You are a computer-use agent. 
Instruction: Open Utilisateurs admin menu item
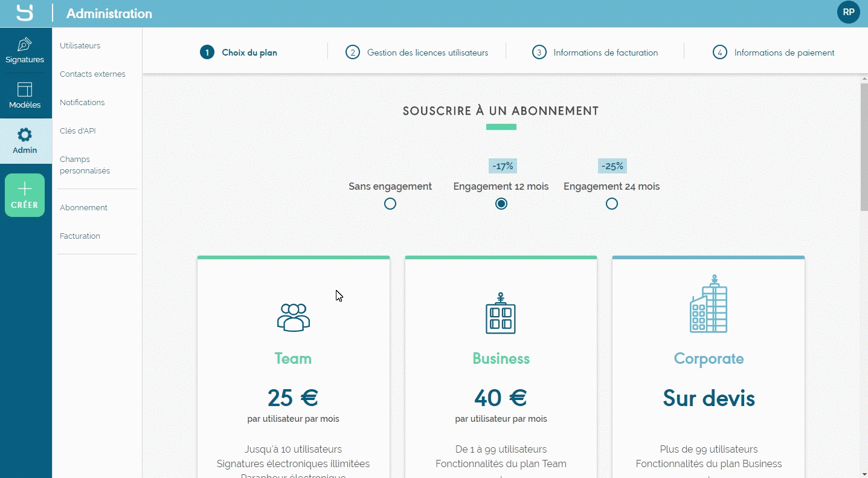(80, 46)
